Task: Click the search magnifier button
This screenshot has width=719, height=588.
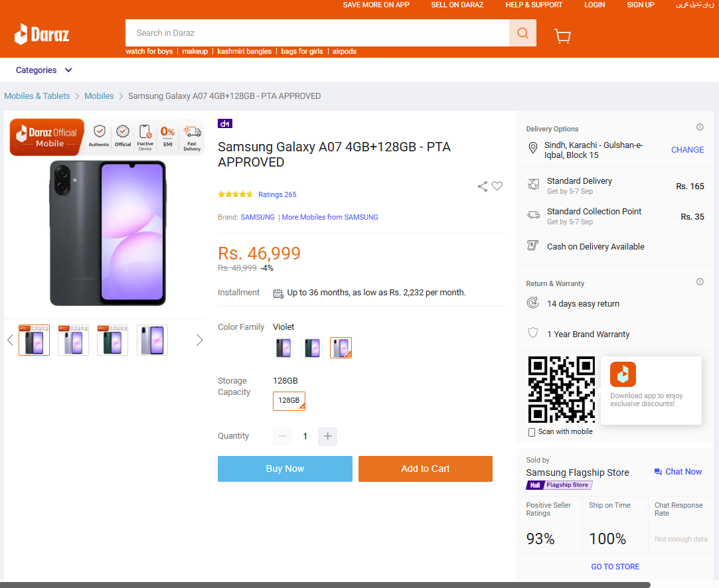Action: [522, 33]
